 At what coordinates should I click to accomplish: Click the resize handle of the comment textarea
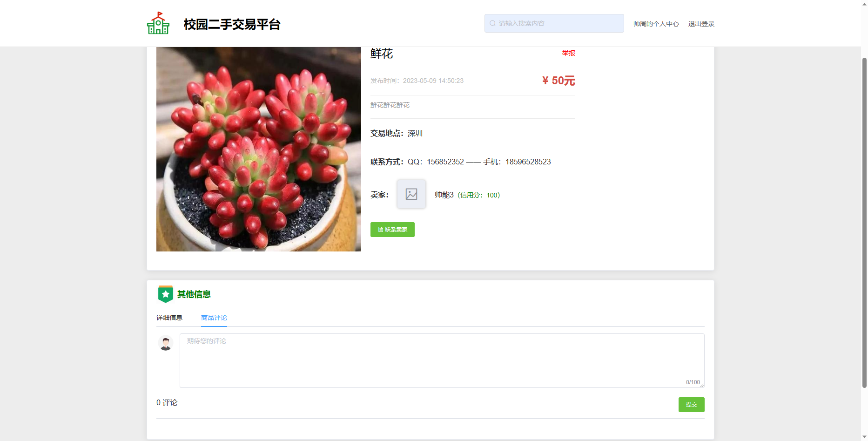click(702, 386)
